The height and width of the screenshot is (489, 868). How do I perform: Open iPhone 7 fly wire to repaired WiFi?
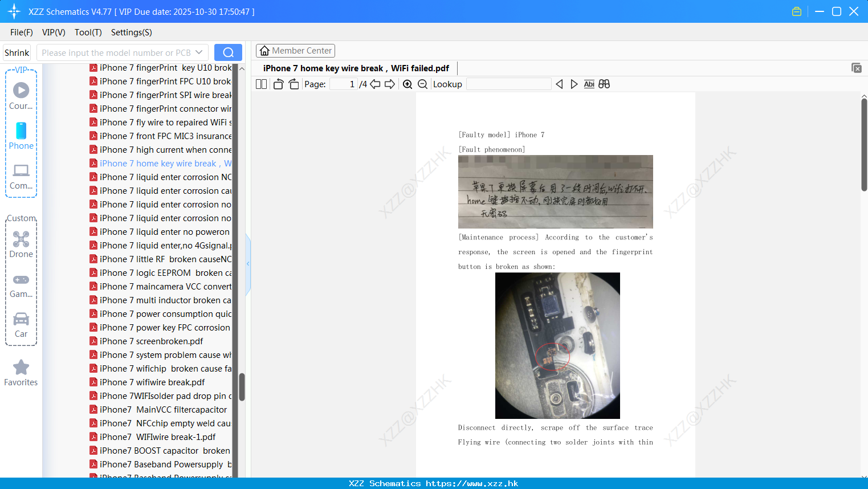[160, 123]
